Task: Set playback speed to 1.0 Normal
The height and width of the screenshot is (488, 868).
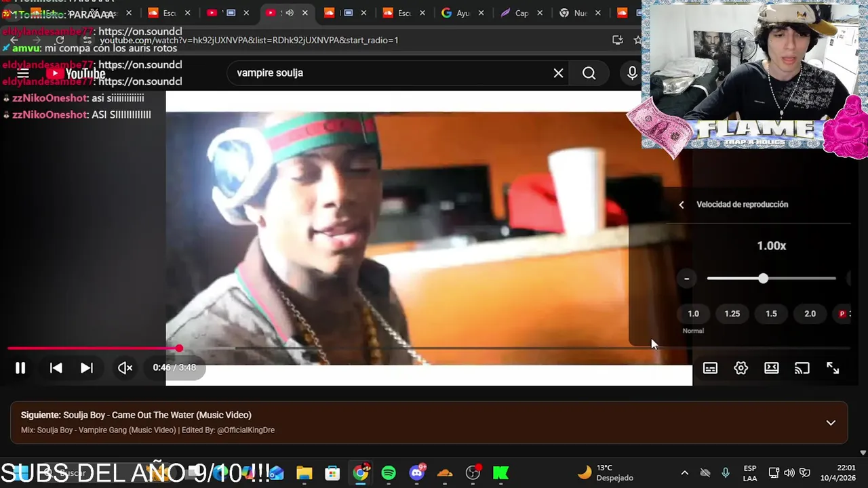Action: 693,314
